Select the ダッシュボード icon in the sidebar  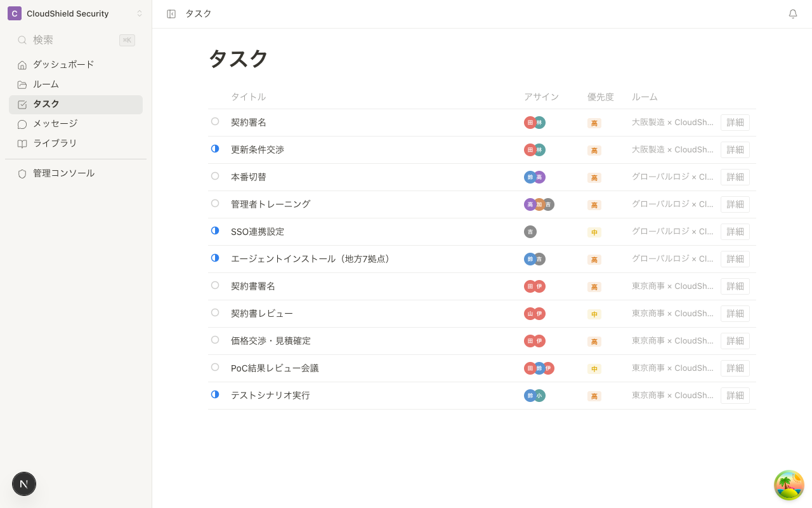coord(23,64)
